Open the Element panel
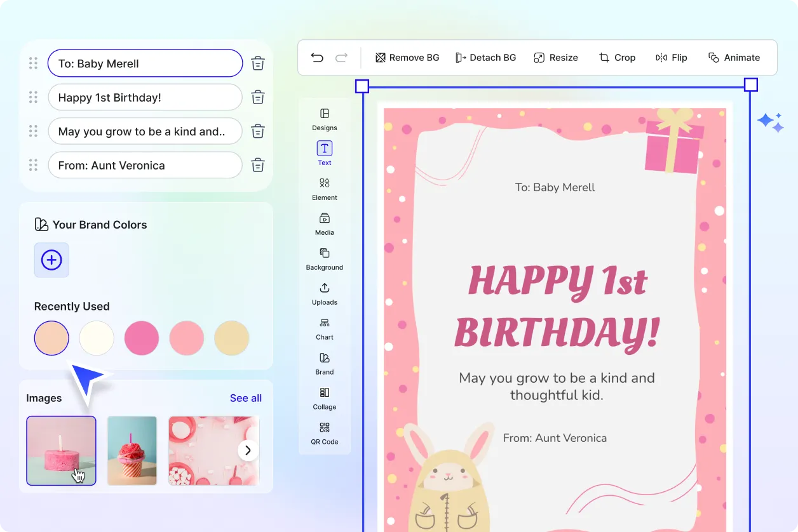Image resolution: width=798 pixels, height=532 pixels. click(324, 189)
